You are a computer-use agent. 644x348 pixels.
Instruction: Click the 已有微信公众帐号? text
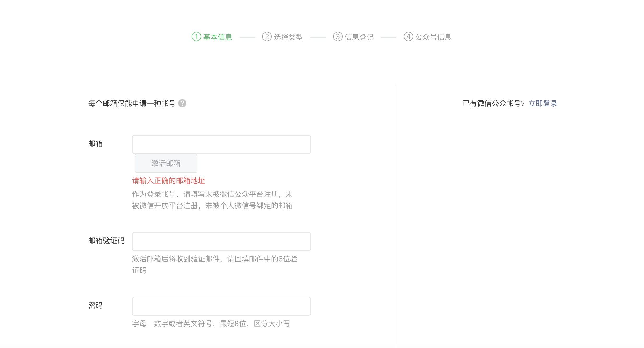[494, 104]
